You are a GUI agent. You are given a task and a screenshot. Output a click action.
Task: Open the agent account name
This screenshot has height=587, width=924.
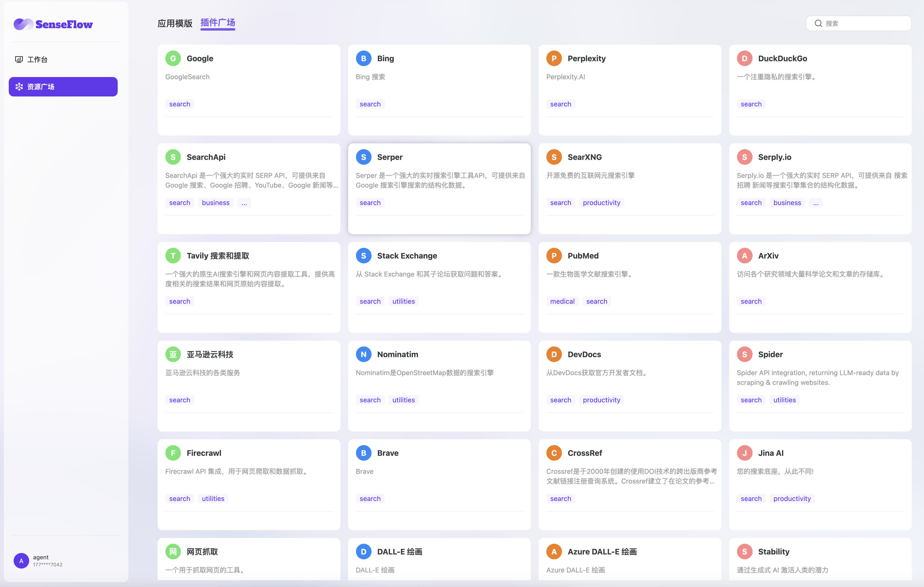click(41, 557)
